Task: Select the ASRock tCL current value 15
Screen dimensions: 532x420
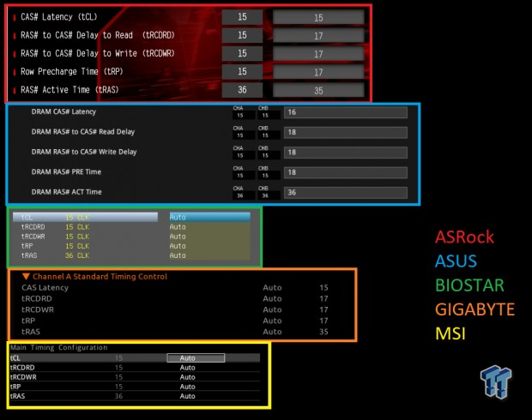Action: tap(242, 16)
